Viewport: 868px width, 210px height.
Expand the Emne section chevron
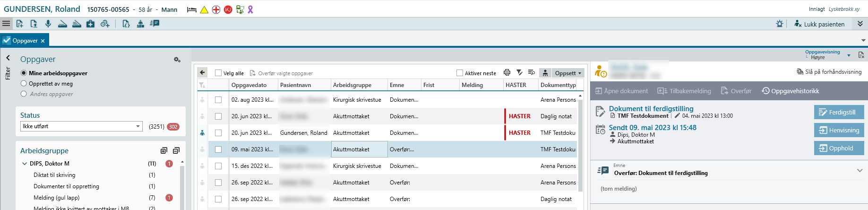(859, 171)
